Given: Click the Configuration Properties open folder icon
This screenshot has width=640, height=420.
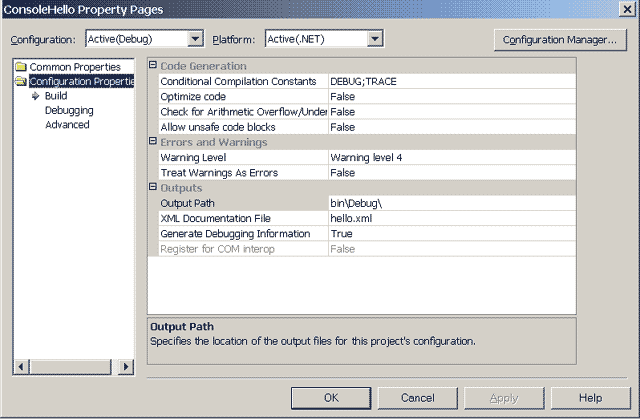Looking at the screenshot, I should (21, 81).
